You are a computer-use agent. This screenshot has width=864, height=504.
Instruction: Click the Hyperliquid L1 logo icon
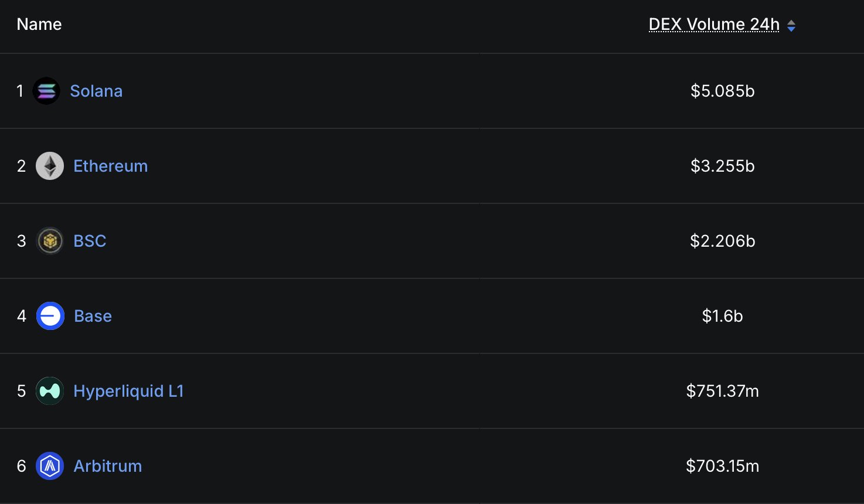click(x=50, y=391)
